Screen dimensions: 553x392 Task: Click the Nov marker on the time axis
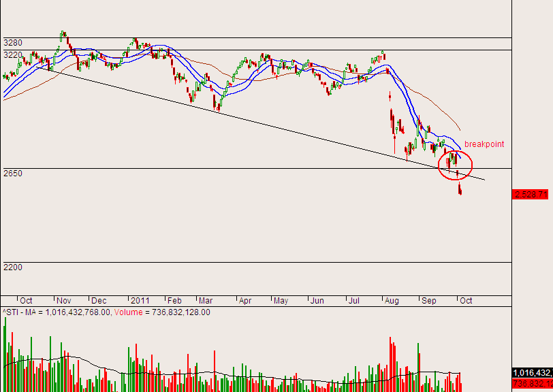click(x=64, y=300)
